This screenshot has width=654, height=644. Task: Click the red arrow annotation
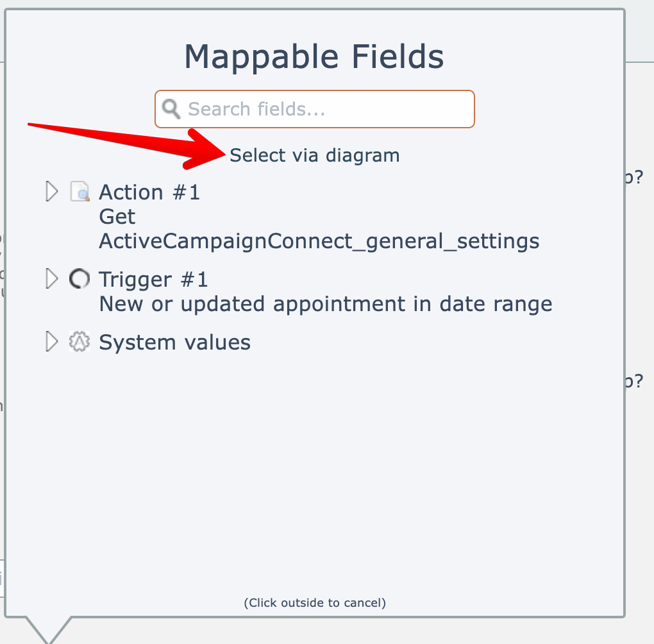pyautogui.click(x=128, y=143)
